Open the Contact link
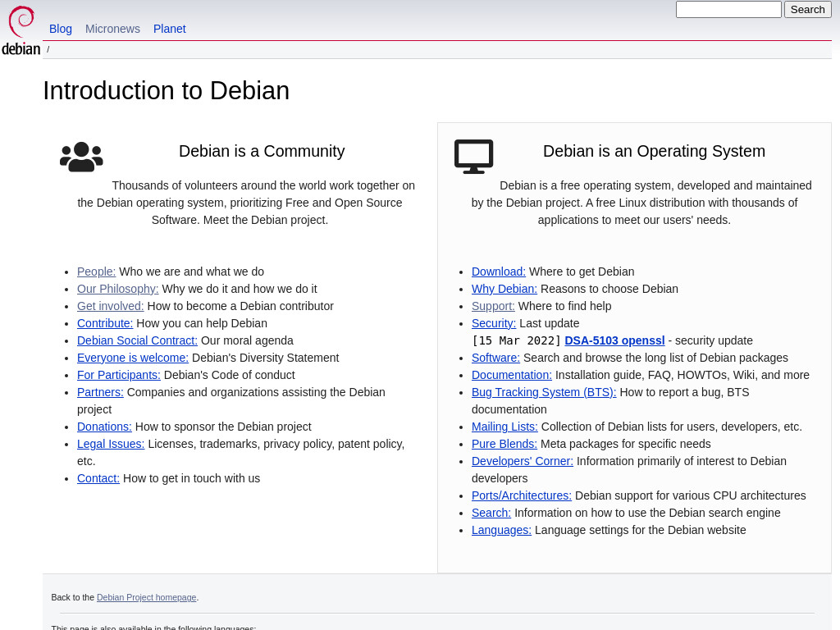 [98, 478]
